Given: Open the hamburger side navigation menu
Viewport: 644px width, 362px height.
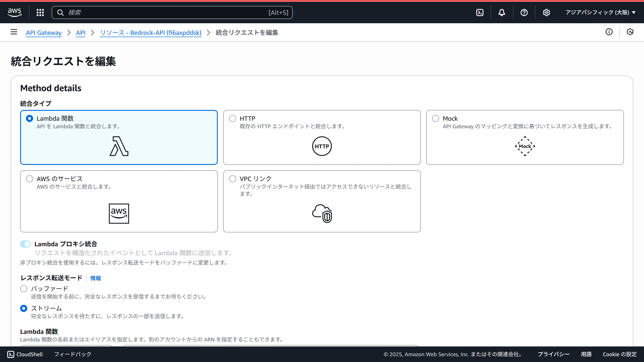Looking at the screenshot, I should [14, 32].
